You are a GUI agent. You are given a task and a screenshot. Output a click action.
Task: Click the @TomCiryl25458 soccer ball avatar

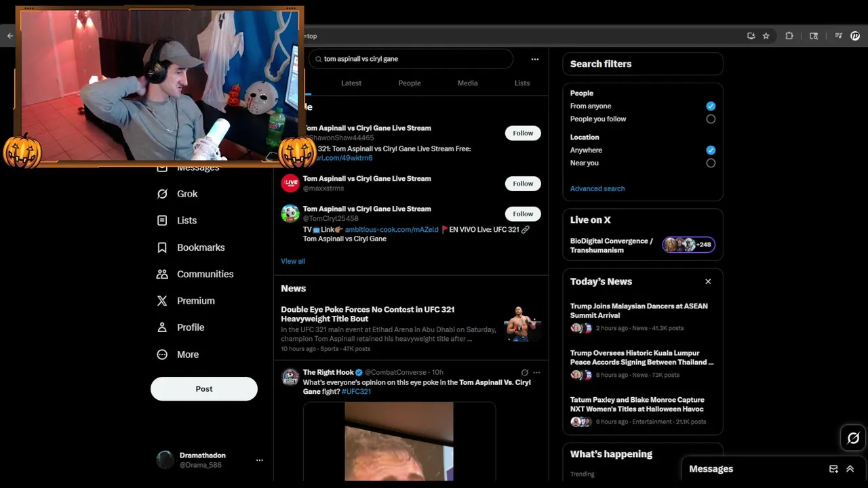pos(290,213)
